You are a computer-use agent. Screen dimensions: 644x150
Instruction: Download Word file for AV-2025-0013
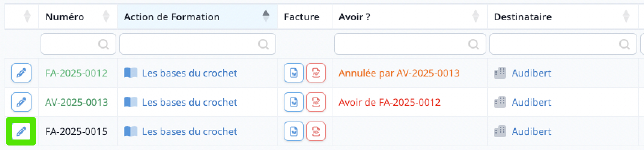(294, 102)
